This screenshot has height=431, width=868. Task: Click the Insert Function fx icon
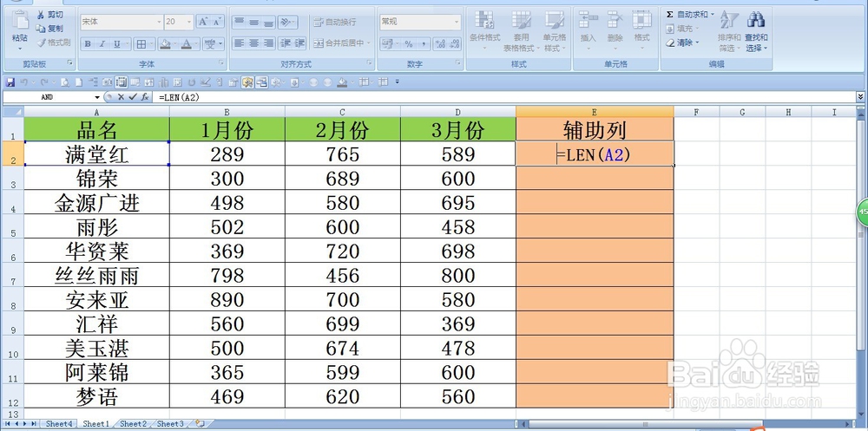click(x=144, y=97)
